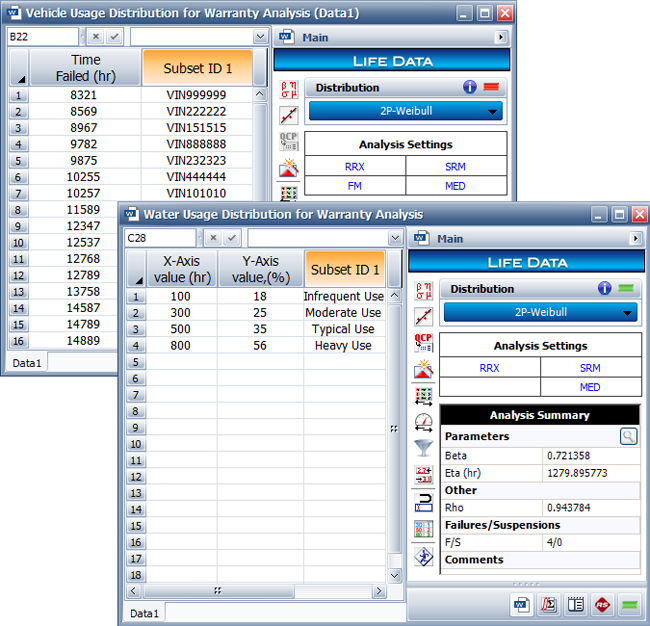Screen dimensions: 650x626
Task: Click magnifier icon beside Parameters heading
Action: [x=627, y=436]
